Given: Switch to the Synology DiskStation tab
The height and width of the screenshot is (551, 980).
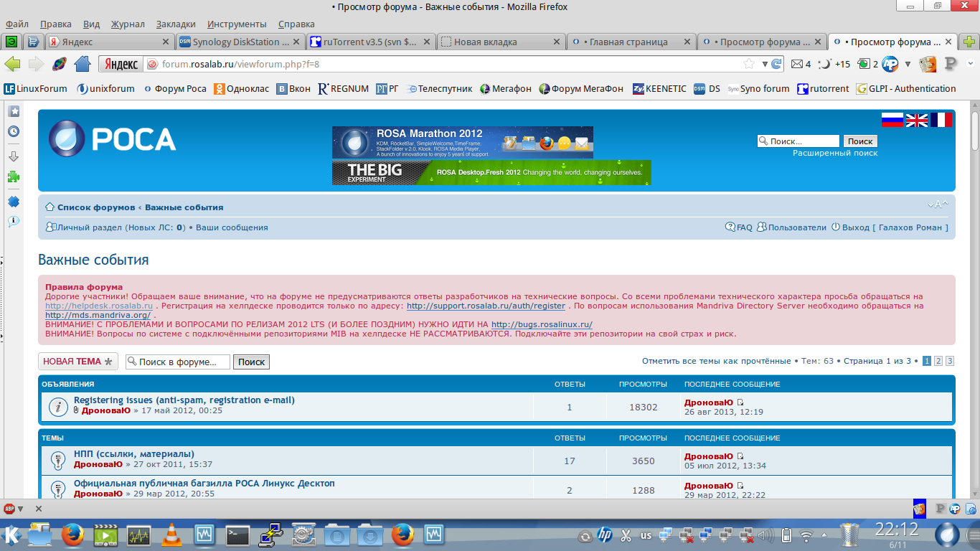Looking at the screenshot, I should [240, 42].
